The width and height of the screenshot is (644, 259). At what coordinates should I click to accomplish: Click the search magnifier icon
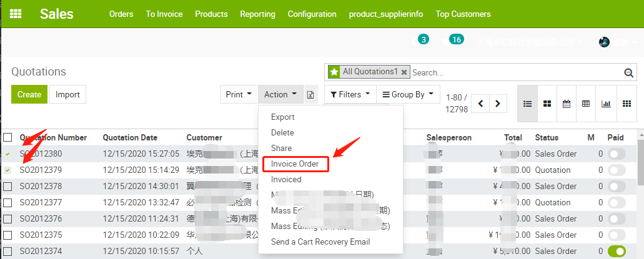[x=629, y=72]
